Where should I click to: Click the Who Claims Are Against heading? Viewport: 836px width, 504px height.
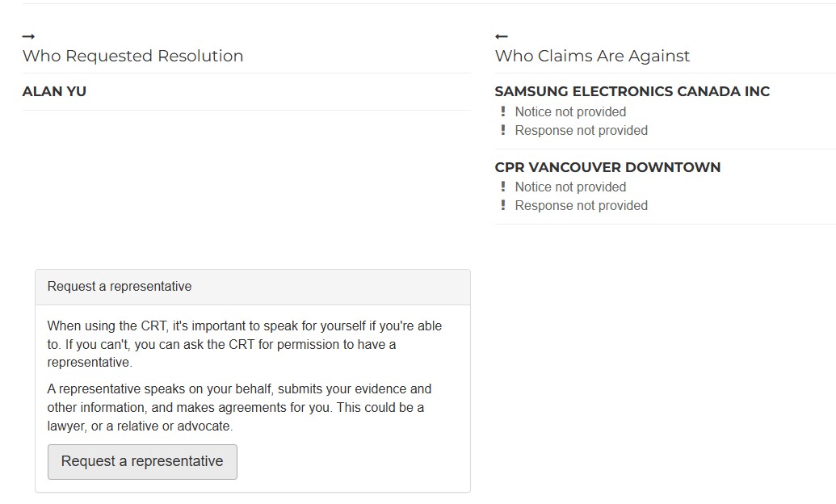pos(592,56)
